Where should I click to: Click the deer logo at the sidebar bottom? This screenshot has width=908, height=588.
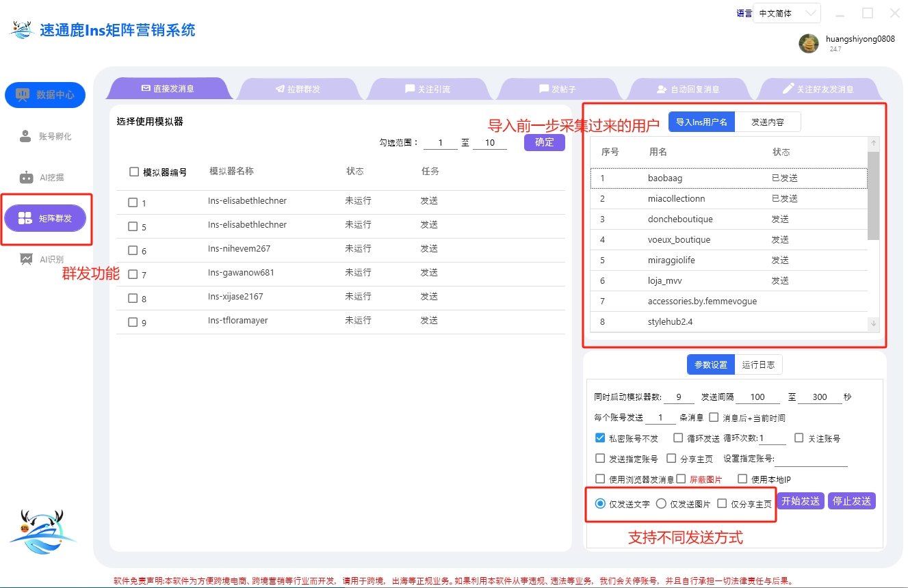(x=42, y=532)
